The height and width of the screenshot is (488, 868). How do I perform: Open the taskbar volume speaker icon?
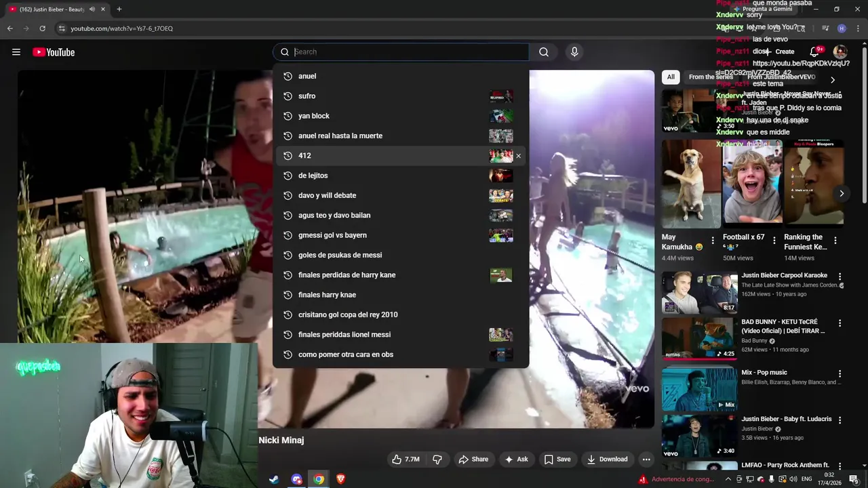point(793,479)
